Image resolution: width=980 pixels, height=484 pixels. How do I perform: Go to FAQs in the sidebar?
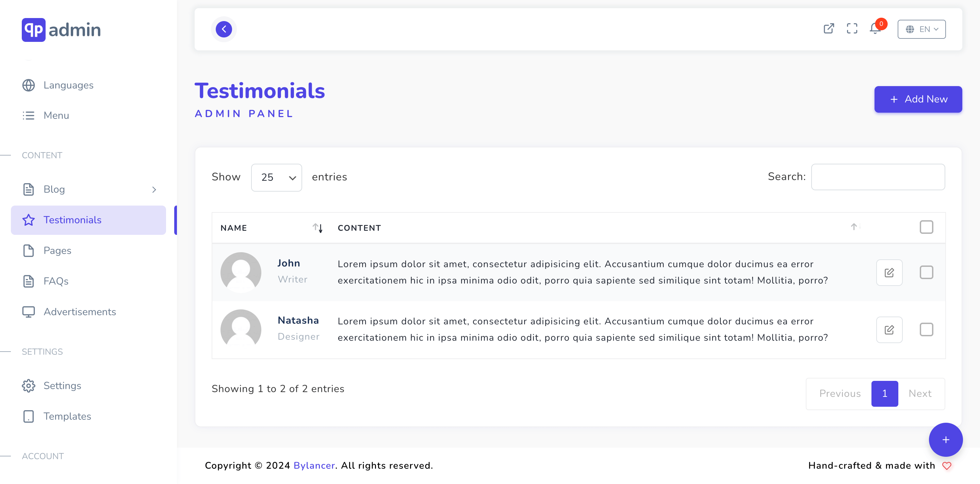56,281
